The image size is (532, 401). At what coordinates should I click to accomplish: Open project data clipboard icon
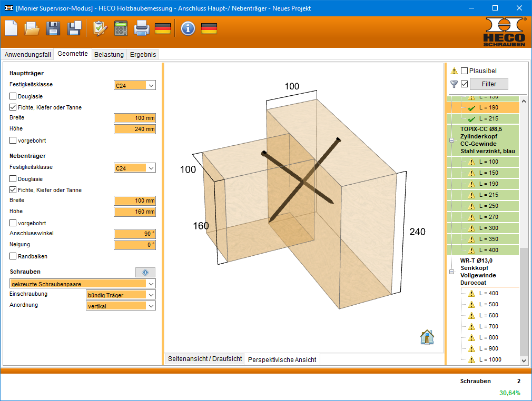click(100, 28)
